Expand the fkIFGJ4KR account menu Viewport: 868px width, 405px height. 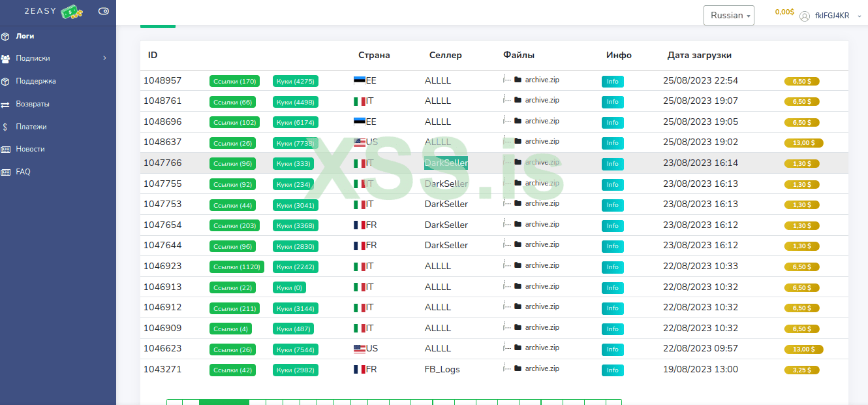coord(859,16)
